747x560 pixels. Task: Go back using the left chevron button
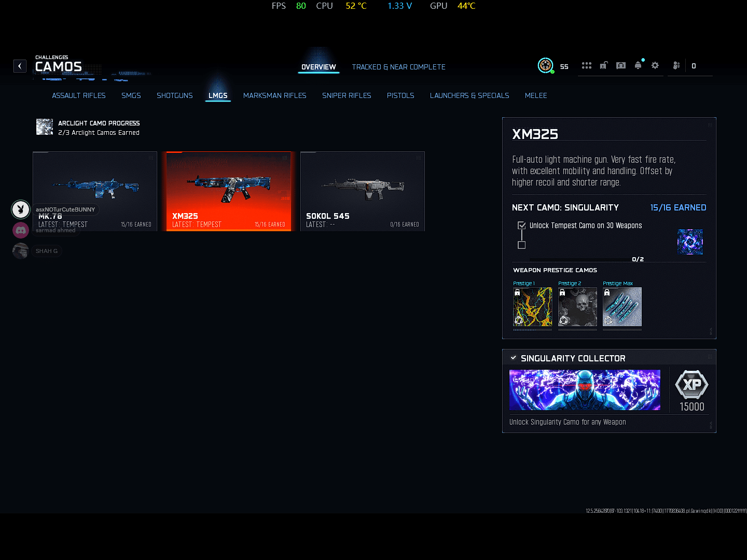pyautogui.click(x=20, y=66)
